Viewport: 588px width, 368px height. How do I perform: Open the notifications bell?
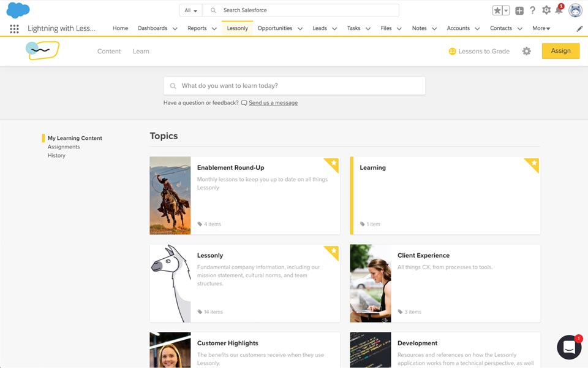[559, 10]
